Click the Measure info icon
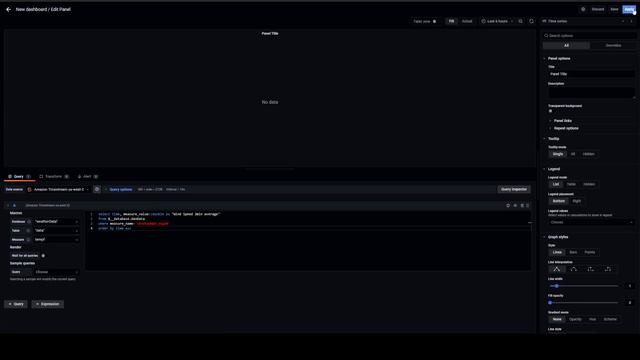 pyautogui.click(x=28, y=240)
